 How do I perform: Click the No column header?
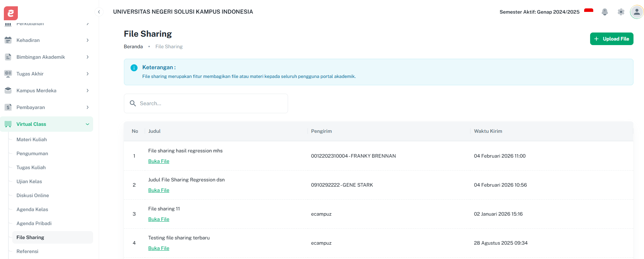click(135, 131)
